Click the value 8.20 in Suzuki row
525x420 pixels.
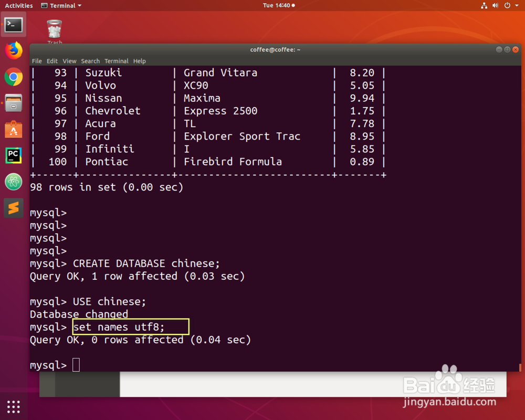pos(362,72)
